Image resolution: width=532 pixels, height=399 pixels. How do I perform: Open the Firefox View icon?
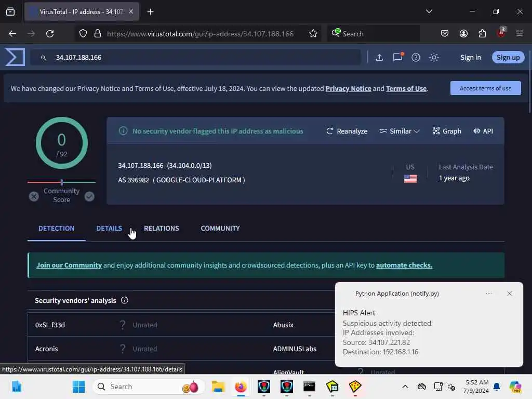(x=10, y=12)
